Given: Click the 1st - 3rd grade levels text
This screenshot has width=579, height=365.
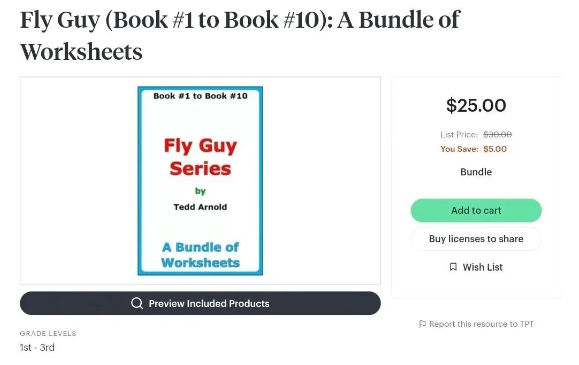Looking at the screenshot, I should [37, 348].
